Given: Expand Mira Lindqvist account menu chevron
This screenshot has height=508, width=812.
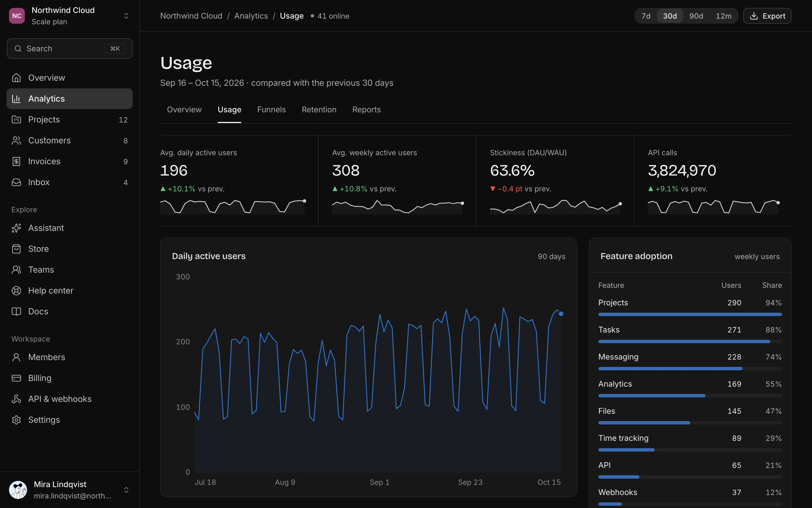Looking at the screenshot, I should tap(126, 490).
